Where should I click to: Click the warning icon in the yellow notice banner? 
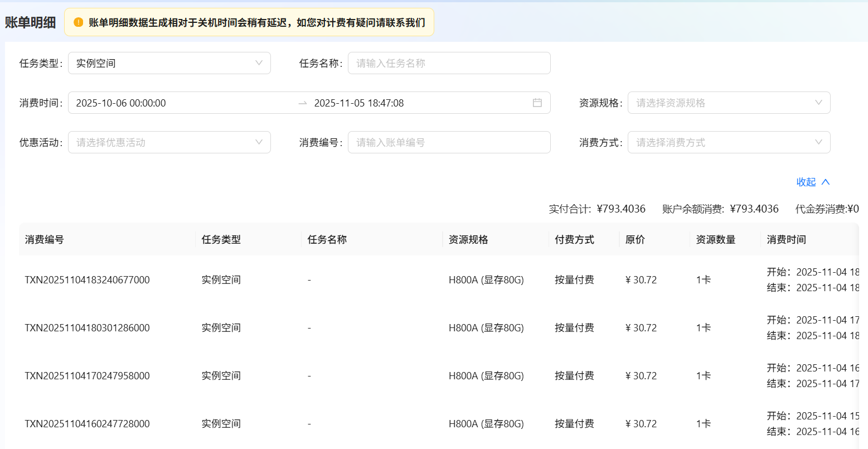coord(79,23)
